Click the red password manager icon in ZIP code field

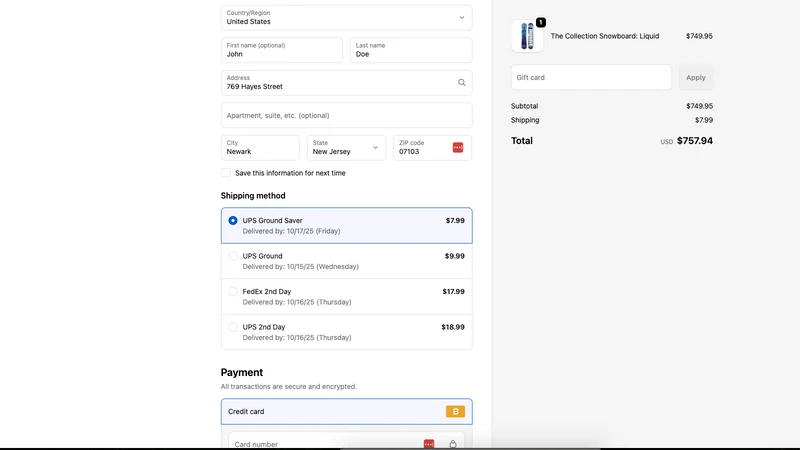click(458, 147)
